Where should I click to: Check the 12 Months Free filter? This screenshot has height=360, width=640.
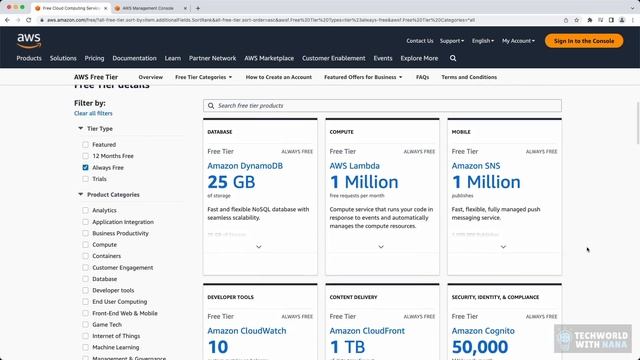(85, 156)
